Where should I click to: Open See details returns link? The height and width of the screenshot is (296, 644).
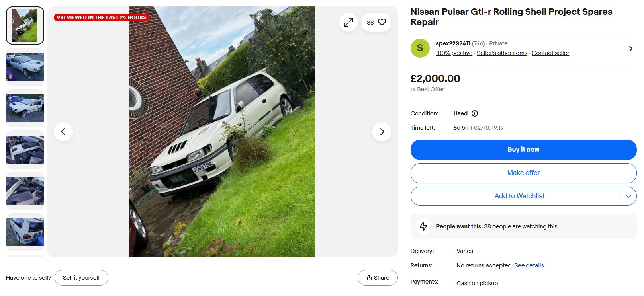click(529, 265)
